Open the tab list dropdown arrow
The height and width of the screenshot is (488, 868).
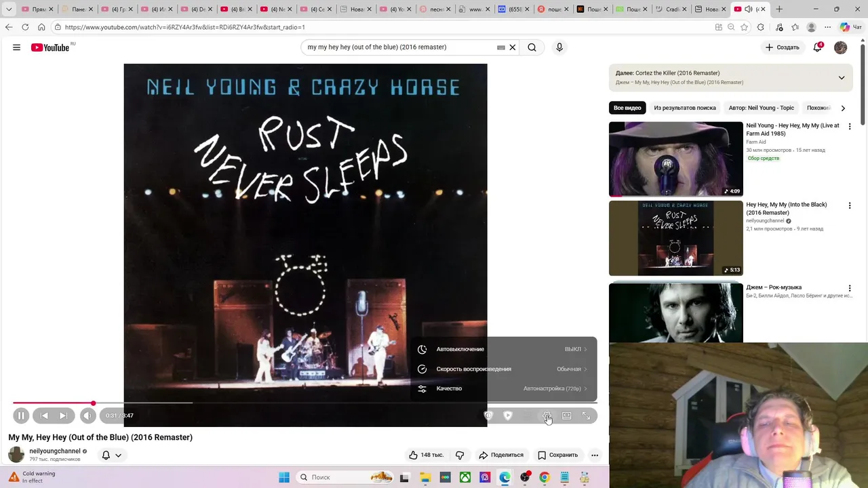[x=9, y=9]
